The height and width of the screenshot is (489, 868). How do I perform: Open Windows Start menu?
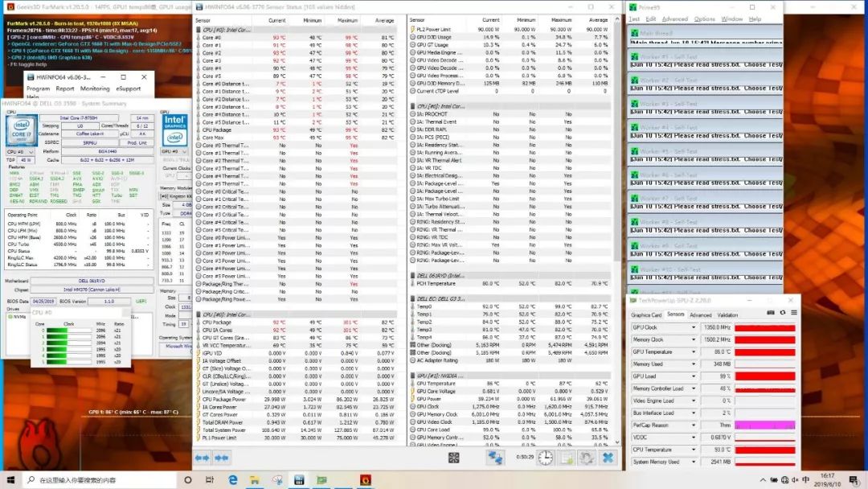coord(10,480)
